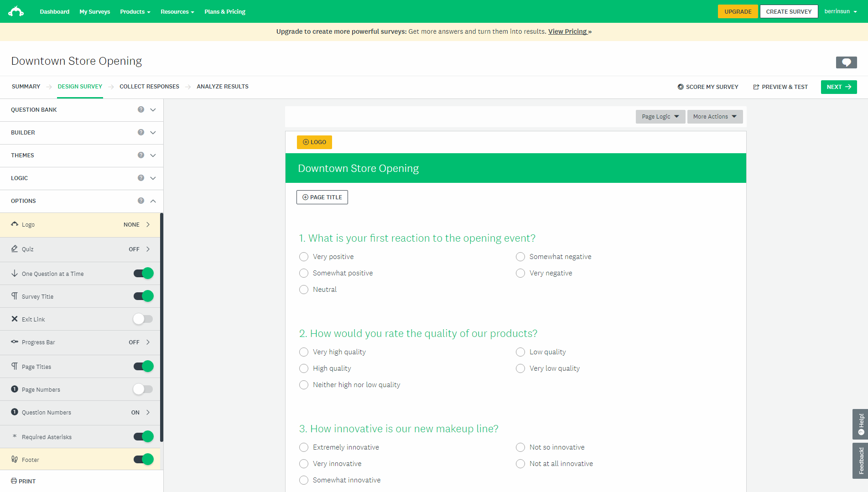This screenshot has width=868, height=492.
Task: Click the Exit Link X icon
Action: (x=15, y=319)
